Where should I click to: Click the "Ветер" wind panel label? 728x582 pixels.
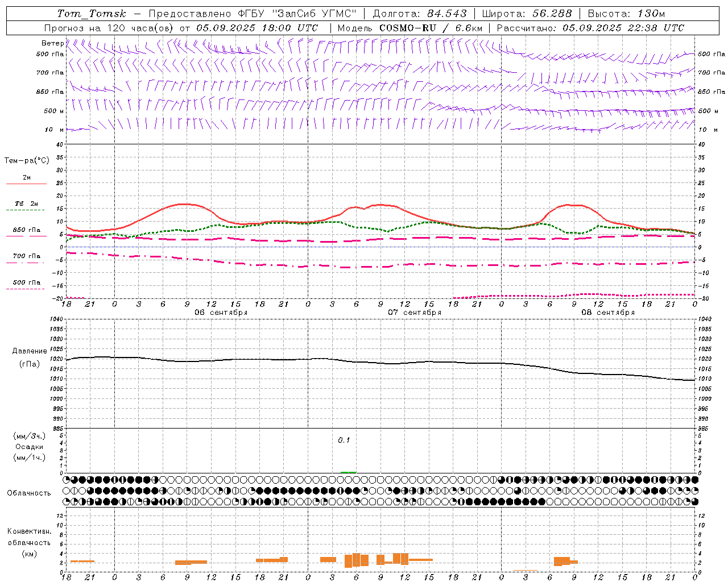pyautogui.click(x=52, y=43)
